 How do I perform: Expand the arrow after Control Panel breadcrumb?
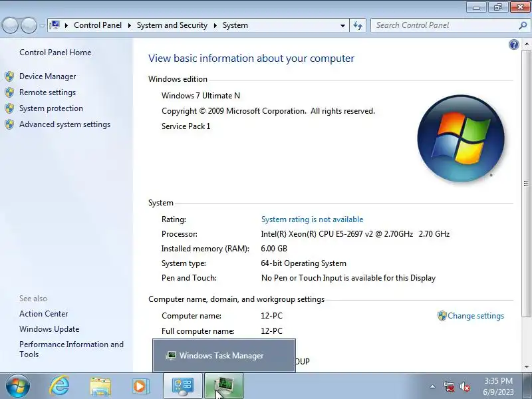click(129, 25)
